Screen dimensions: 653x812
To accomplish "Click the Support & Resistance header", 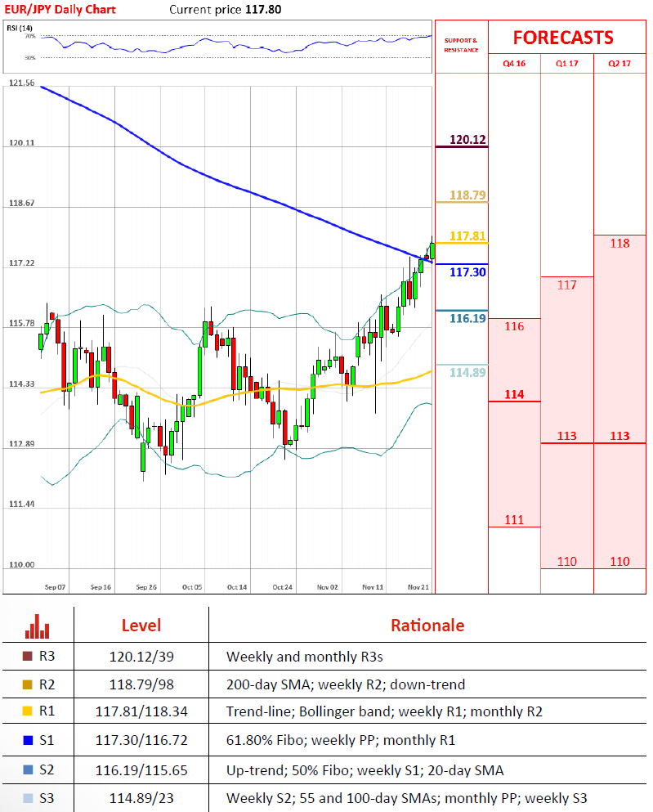I will coord(461,44).
